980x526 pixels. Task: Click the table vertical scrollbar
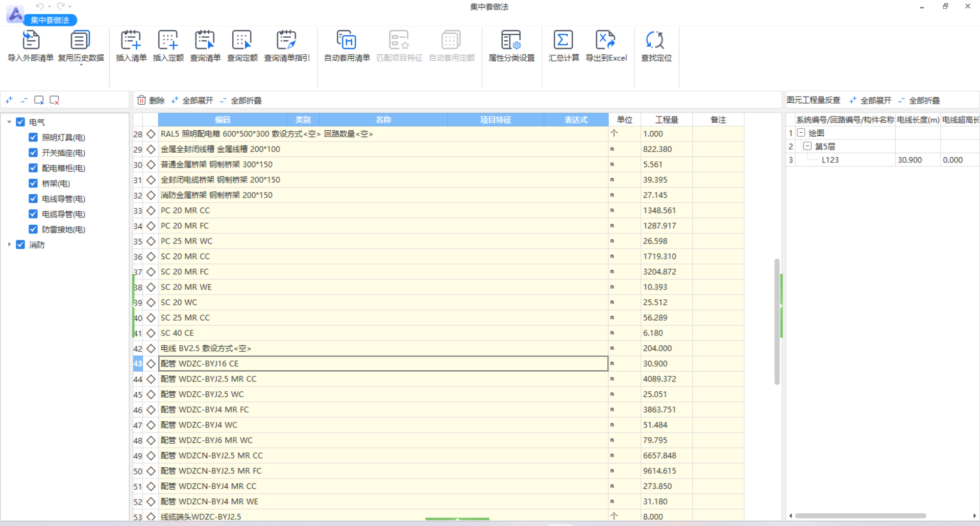point(777,321)
